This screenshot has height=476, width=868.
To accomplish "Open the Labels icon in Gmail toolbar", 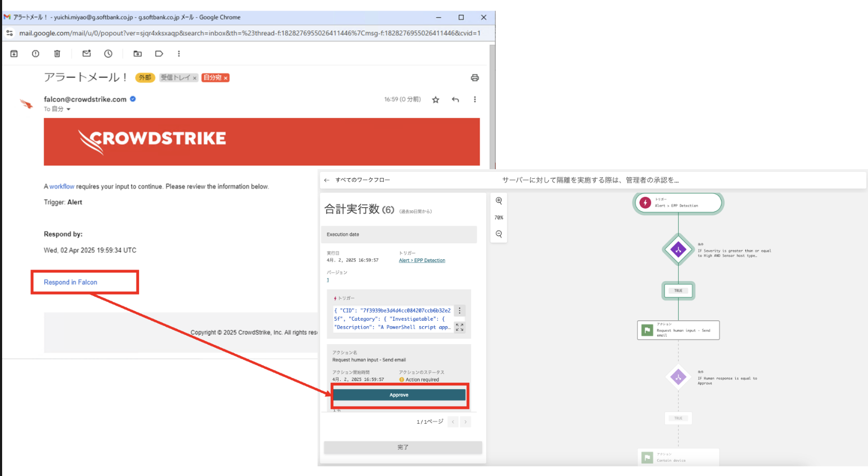I will tap(159, 53).
